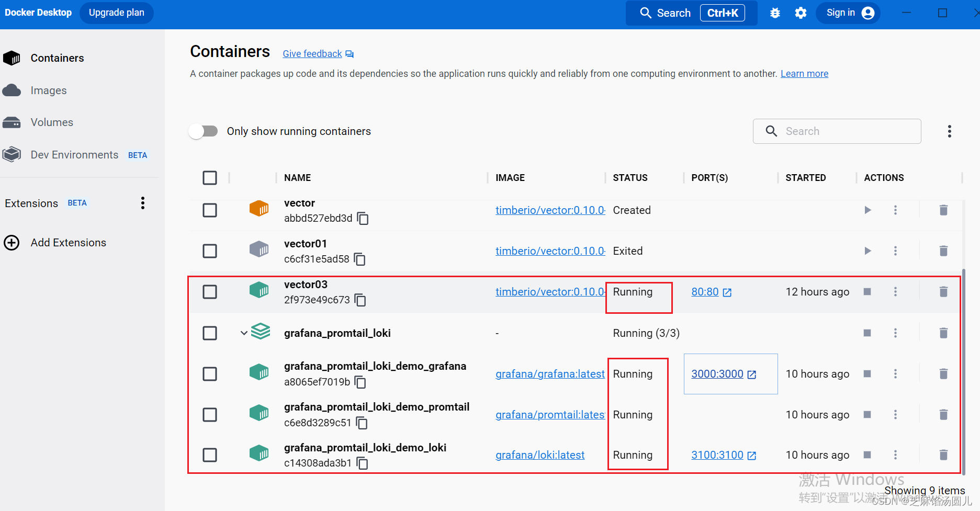Stop the vector03 container
Viewport: 980px width, 511px height.
[x=867, y=292]
